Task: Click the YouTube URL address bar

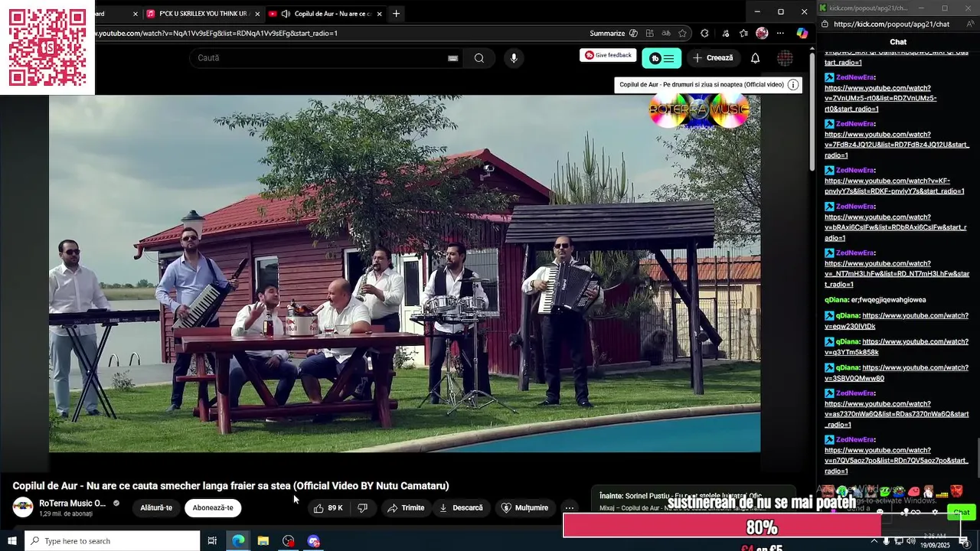Action: (337, 34)
